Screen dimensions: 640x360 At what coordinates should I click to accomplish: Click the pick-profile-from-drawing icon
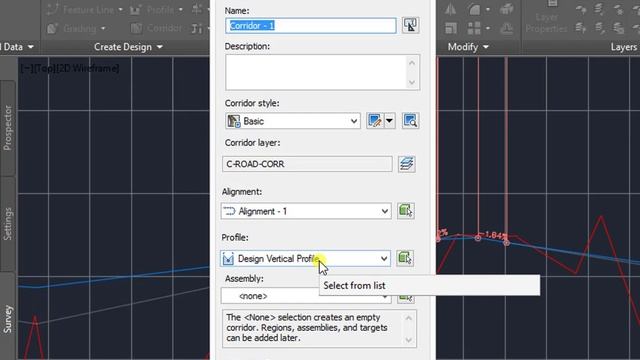(404, 258)
